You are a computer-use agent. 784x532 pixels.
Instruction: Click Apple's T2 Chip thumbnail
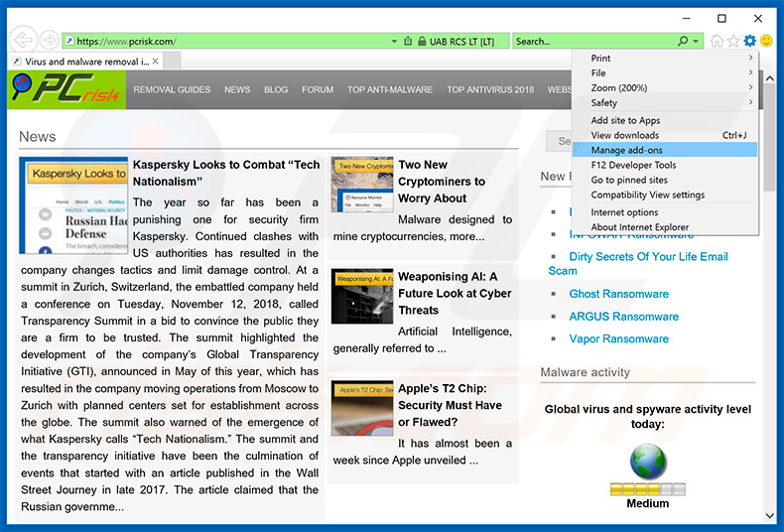pos(362,408)
